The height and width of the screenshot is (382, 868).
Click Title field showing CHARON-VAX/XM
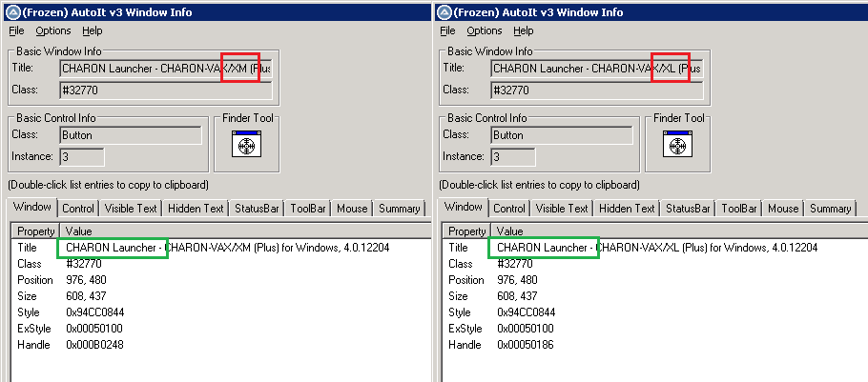[x=166, y=70]
